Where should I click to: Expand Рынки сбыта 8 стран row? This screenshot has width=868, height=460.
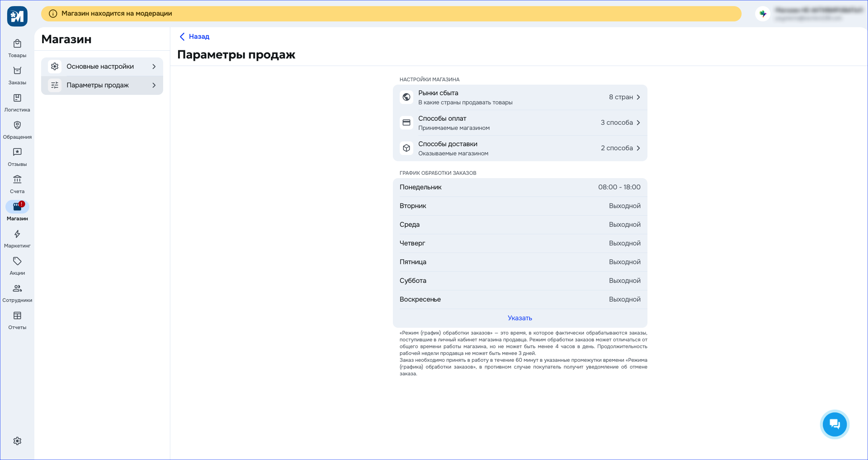click(520, 97)
